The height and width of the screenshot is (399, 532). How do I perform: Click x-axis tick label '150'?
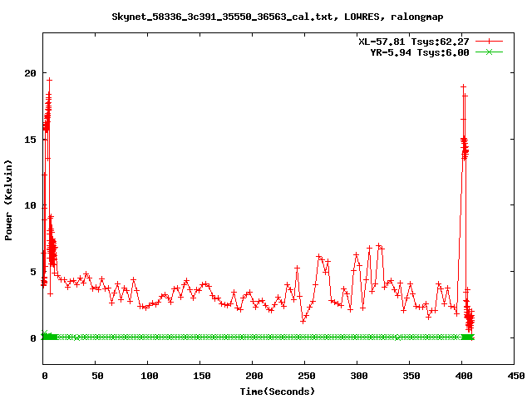(202, 376)
